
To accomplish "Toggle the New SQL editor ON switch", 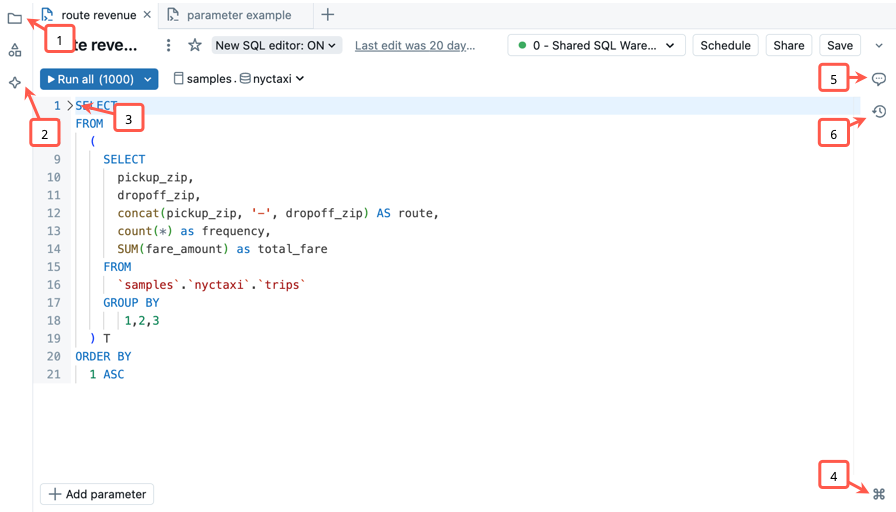I will (x=277, y=45).
